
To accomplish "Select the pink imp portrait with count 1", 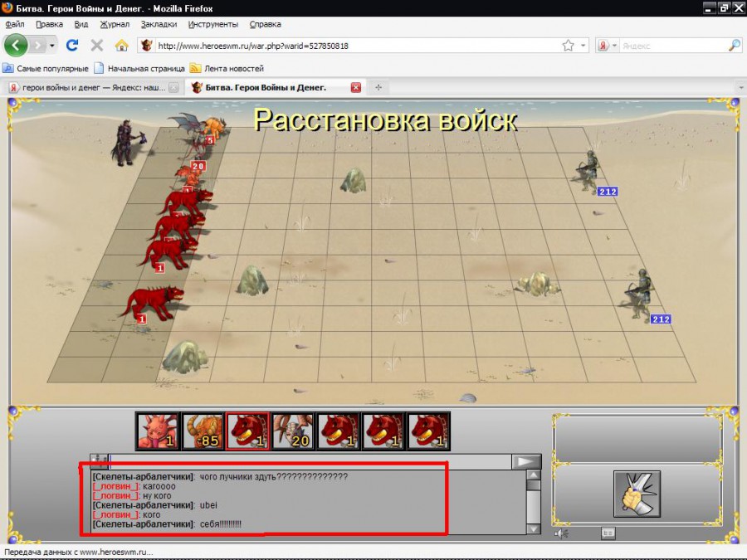I will 157,431.
